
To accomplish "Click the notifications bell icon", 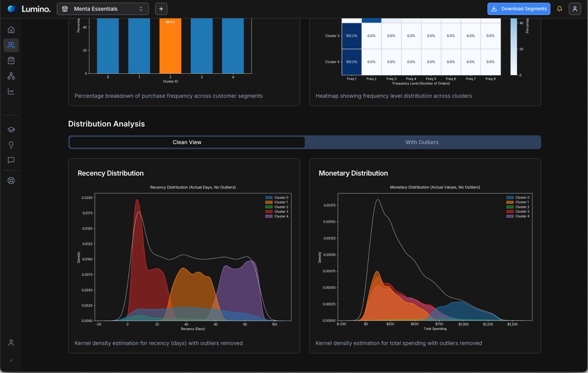I will click(560, 9).
